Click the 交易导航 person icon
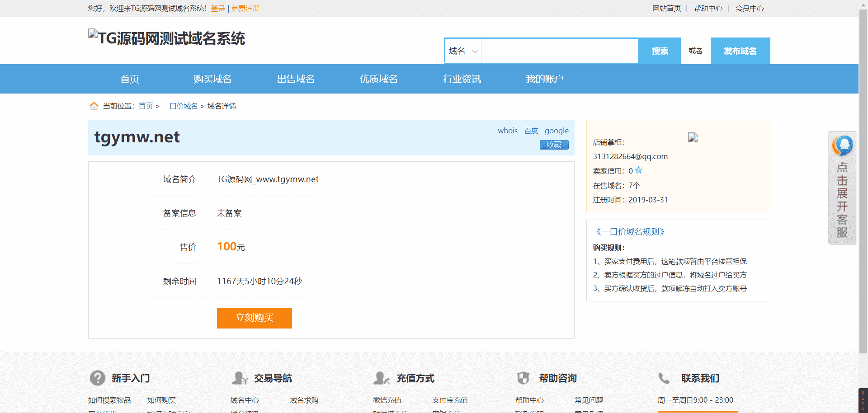 pyautogui.click(x=240, y=378)
